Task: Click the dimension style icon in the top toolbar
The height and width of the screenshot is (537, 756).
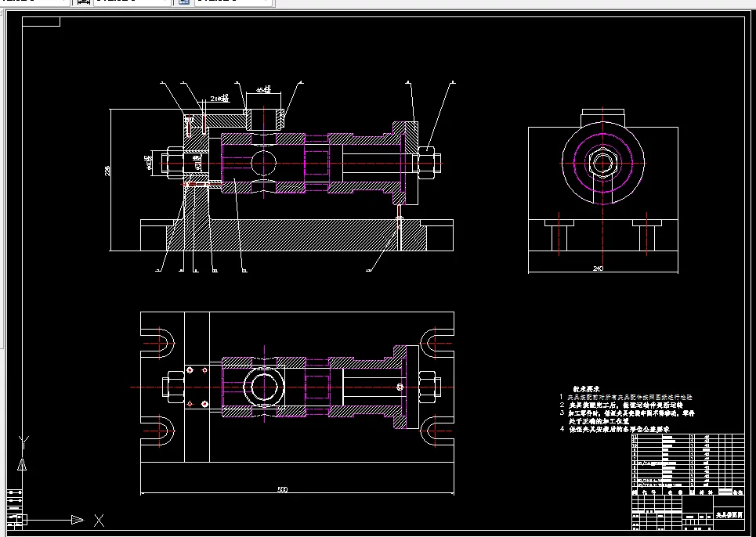Action: [x=84, y=2]
